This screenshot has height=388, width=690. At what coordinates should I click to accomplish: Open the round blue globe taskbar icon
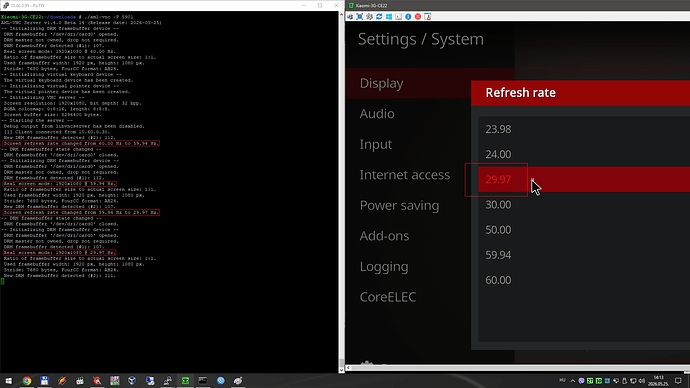coord(220,381)
